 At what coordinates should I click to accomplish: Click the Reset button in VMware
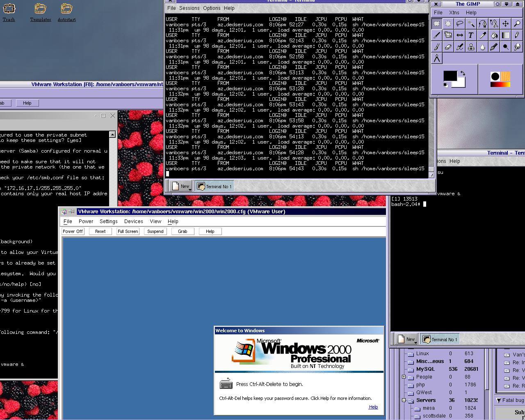click(100, 231)
